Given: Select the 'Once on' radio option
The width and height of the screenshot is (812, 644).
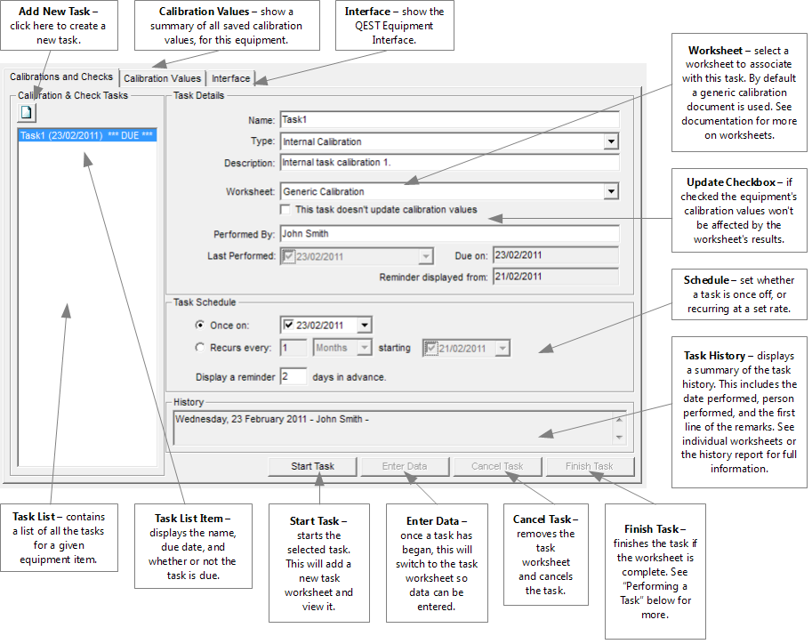Looking at the screenshot, I should click(x=200, y=326).
